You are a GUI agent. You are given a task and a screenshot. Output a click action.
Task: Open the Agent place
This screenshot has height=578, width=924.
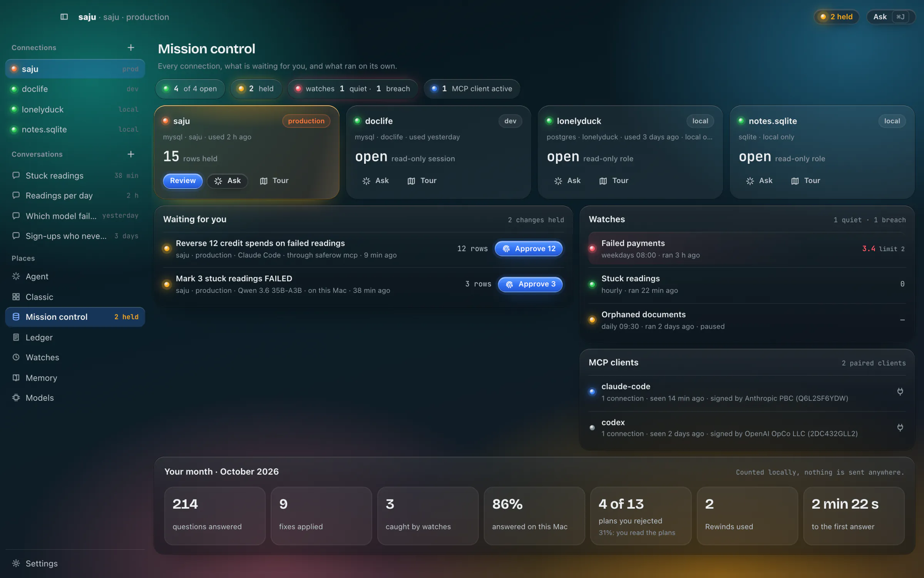click(x=75, y=276)
